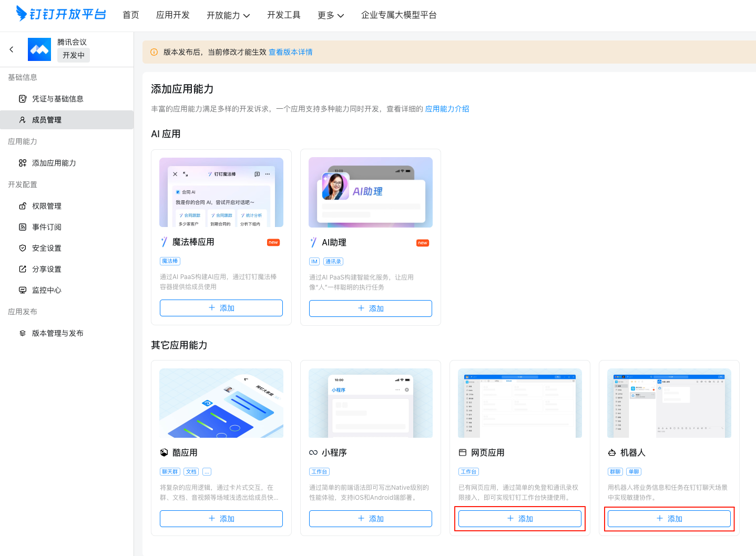The image size is (756, 556).
Task: Go back using the left arrow icon
Action: coord(12,49)
